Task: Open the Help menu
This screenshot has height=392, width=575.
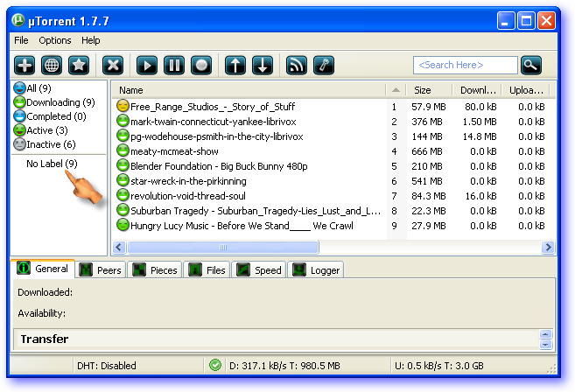Action: pyautogui.click(x=90, y=40)
